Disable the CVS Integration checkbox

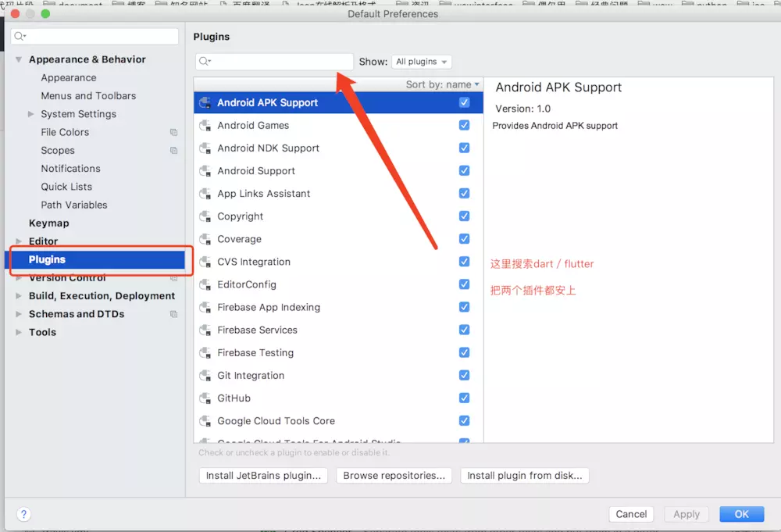click(464, 262)
